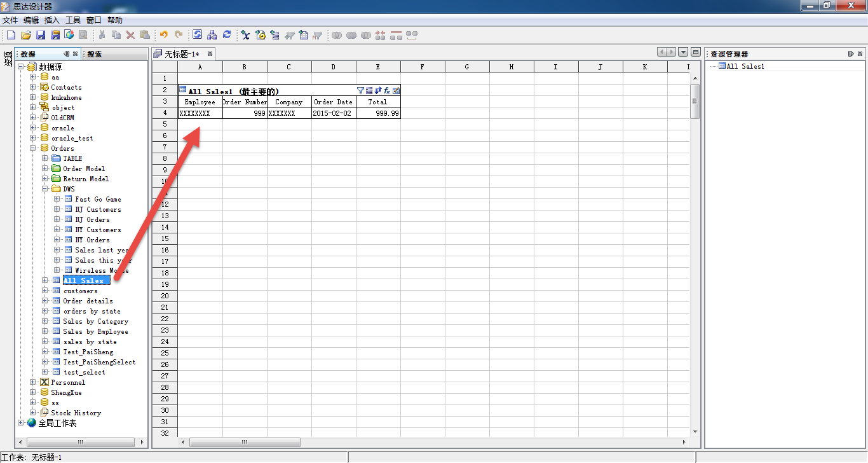Select the NJ Customers tree item
Screen dimensions: 868x463
(98, 209)
